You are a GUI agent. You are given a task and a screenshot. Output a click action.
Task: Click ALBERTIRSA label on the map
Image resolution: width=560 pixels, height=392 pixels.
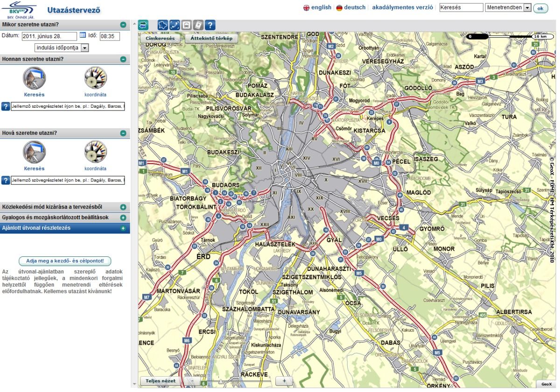[514, 311]
